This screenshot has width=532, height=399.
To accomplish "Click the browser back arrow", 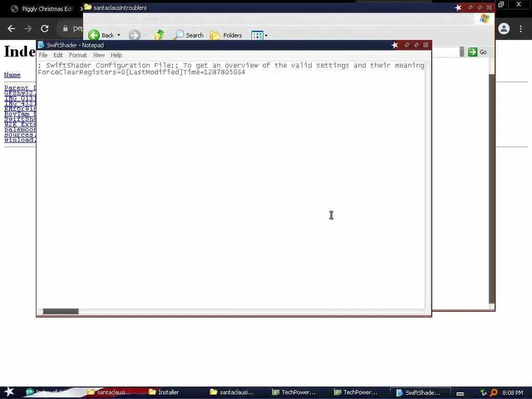I will (x=11, y=29).
